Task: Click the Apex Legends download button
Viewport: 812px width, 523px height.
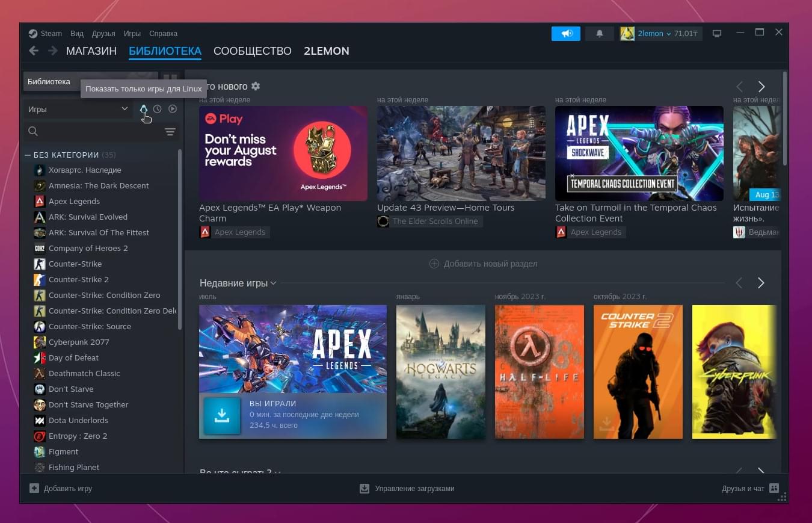Action: coord(222,415)
